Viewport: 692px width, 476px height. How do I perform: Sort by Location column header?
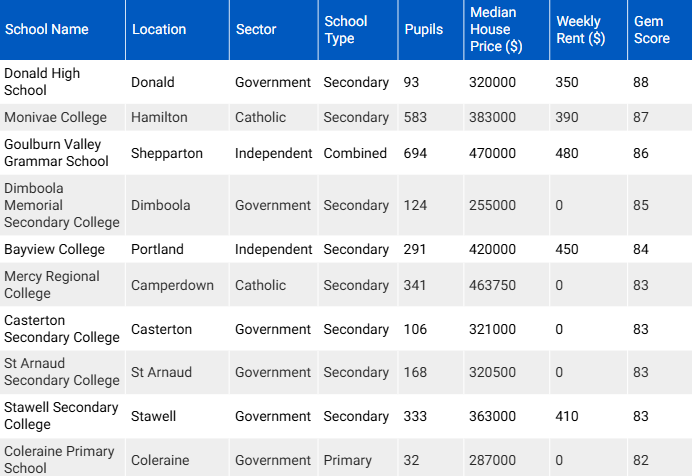(x=159, y=29)
